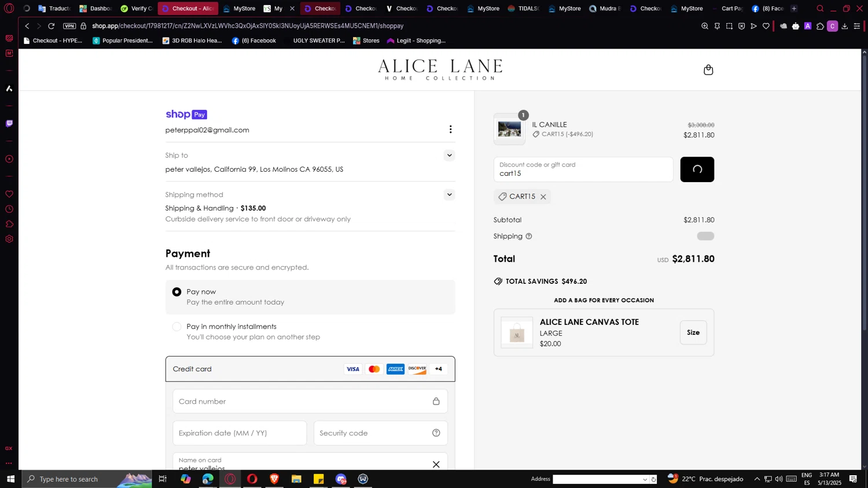
Task: Remove applied CART15 discount tag
Action: tap(543, 197)
